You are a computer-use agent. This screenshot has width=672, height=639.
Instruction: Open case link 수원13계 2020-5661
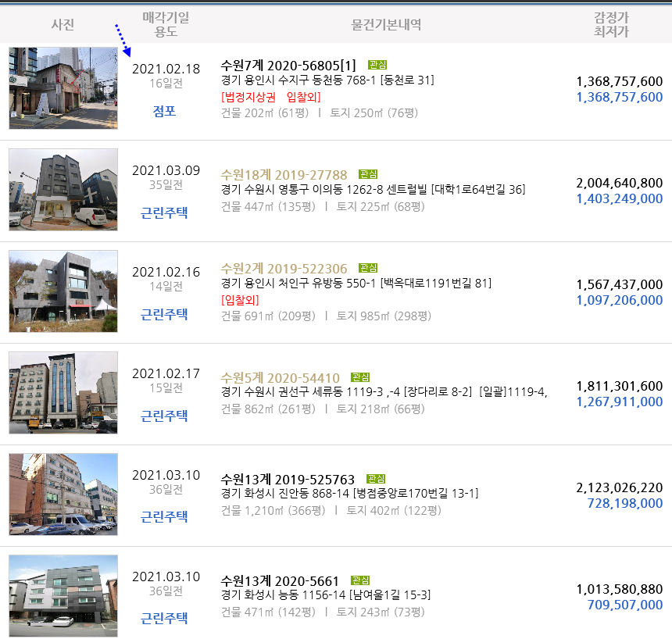point(280,581)
